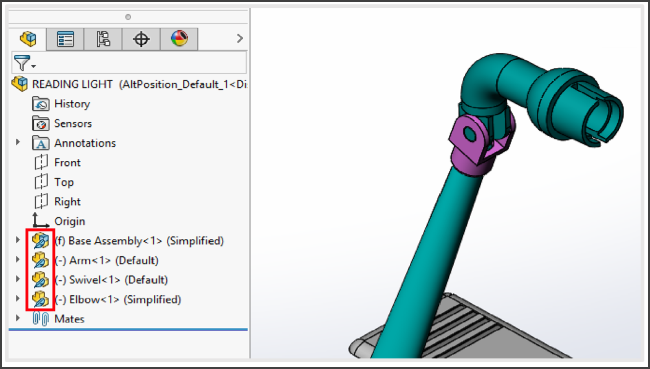Click the History folder icon
The height and width of the screenshot is (369, 650).
coord(41,104)
